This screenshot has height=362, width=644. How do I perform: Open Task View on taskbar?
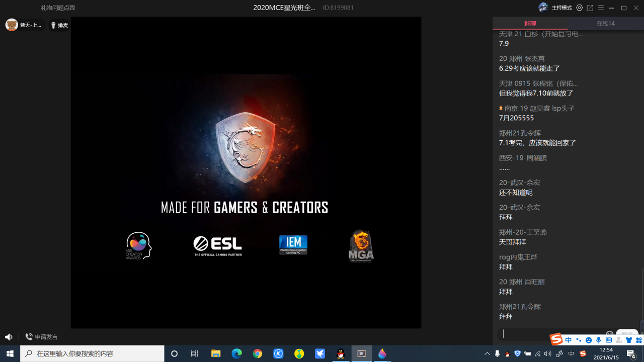[x=195, y=353]
